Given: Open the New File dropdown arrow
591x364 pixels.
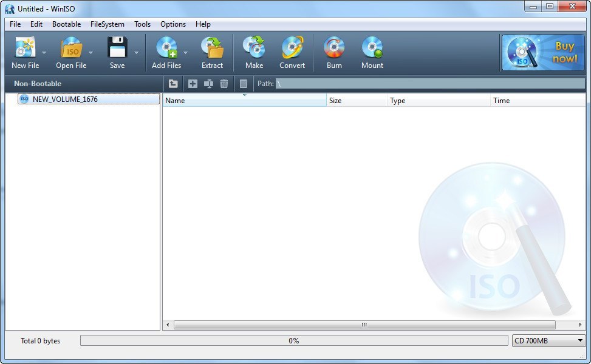Looking at the screenshot, I should (x=43, y=53).
